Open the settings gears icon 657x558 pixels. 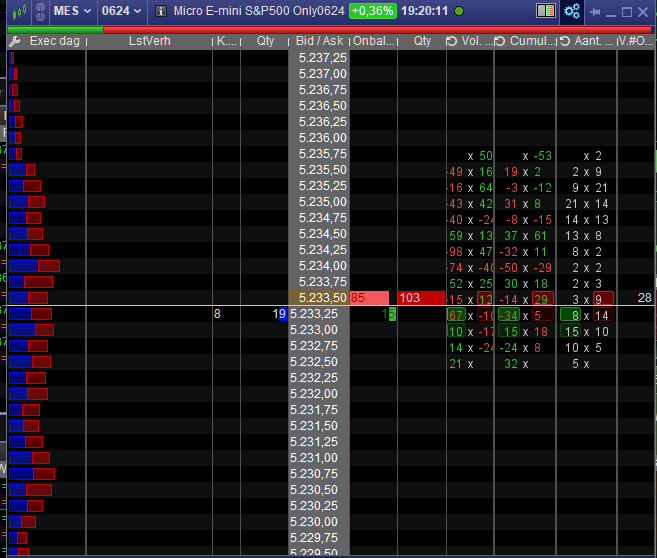572,11
